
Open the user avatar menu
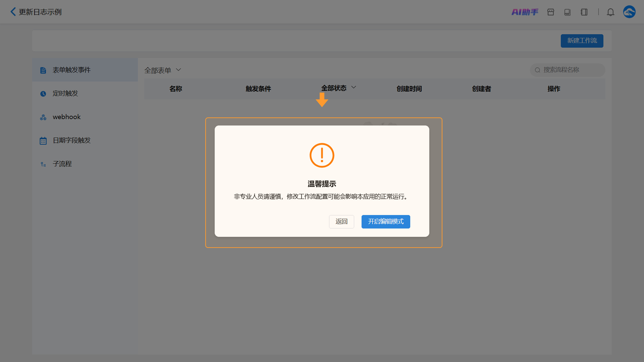pos(629,12)
